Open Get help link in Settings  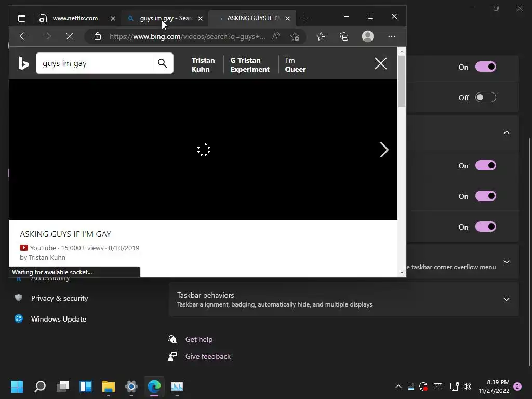pos(199,339)
